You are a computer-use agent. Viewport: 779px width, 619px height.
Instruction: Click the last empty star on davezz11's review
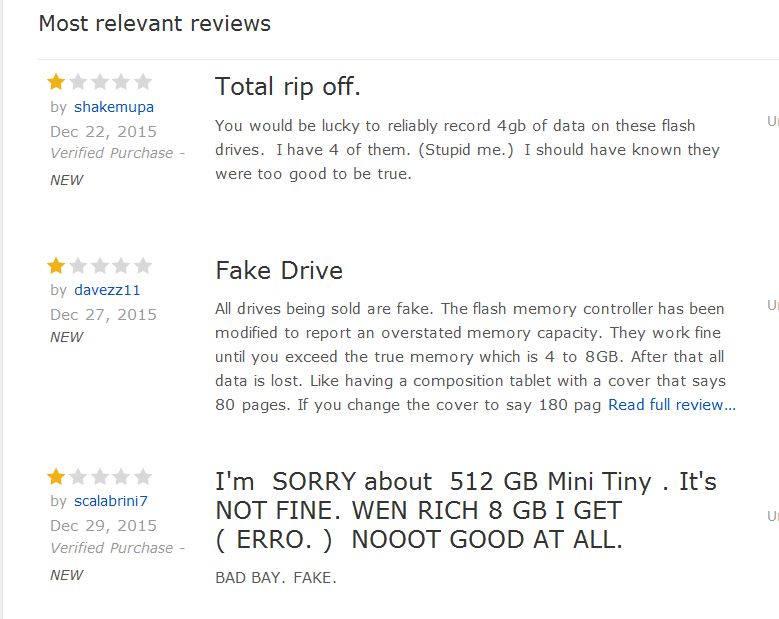click(143, 266)
